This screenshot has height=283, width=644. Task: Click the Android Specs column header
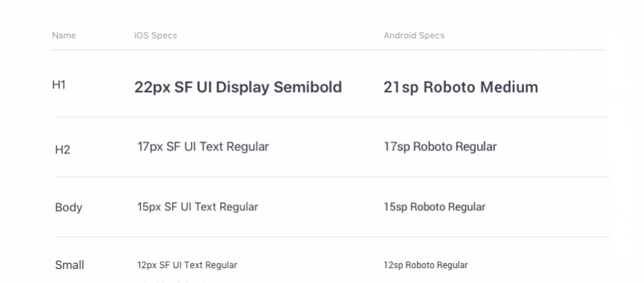(414, 36)
